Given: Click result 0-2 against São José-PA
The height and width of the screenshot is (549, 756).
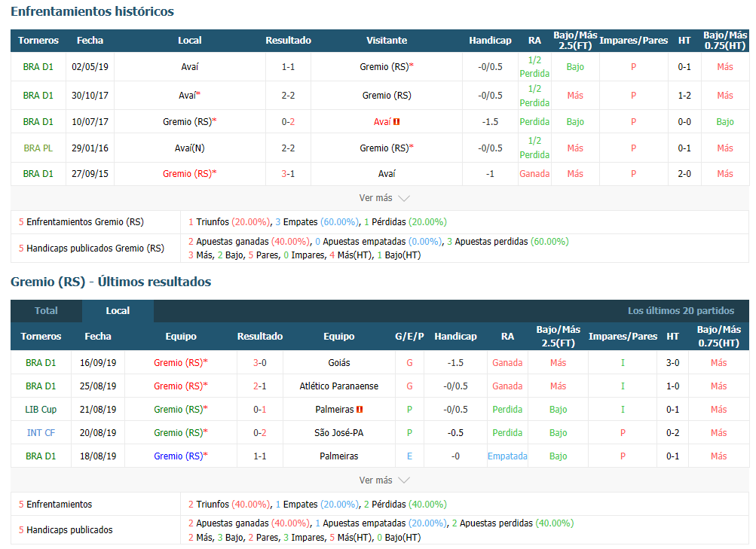Looking at the screenshot, I should click(x=260, y=432).
